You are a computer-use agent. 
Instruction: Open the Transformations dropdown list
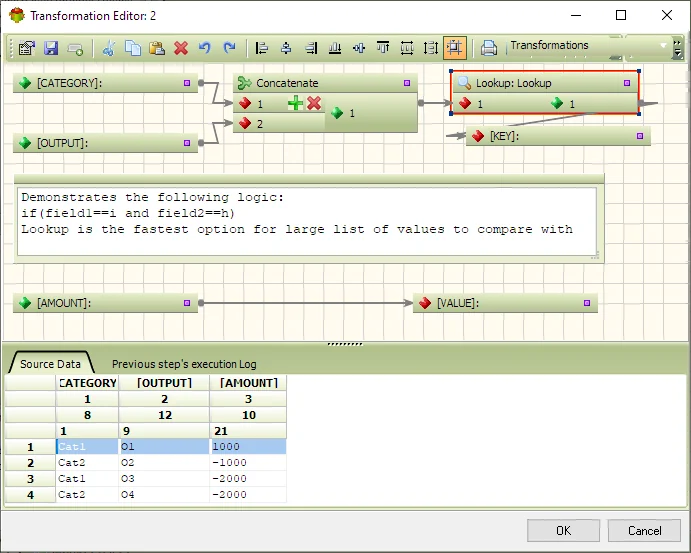(663, 46)
